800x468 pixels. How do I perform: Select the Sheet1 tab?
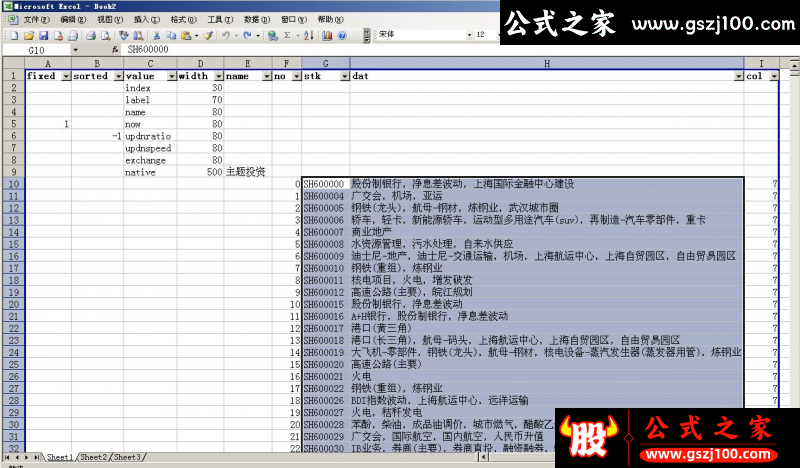click(x=60, y=457)
